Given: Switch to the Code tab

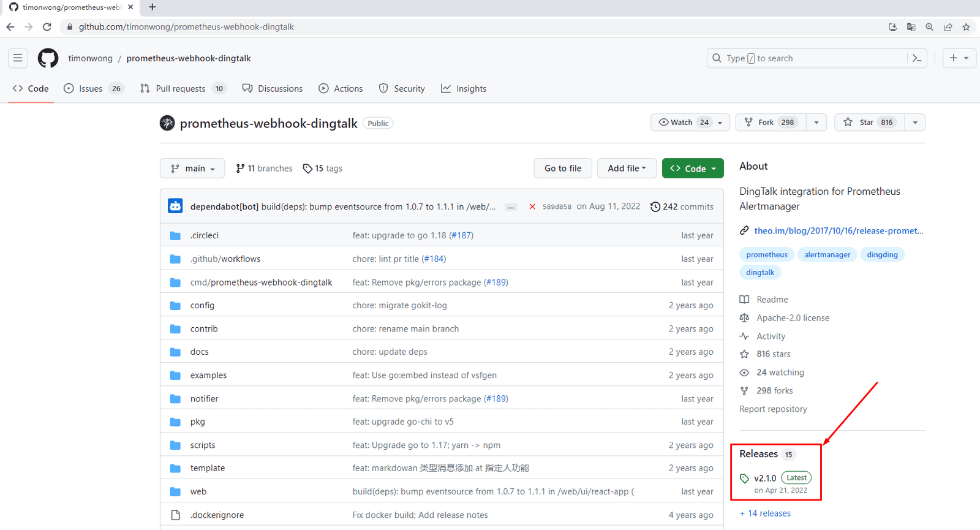Looking at the screenshot, I should [x=31, y=89].
